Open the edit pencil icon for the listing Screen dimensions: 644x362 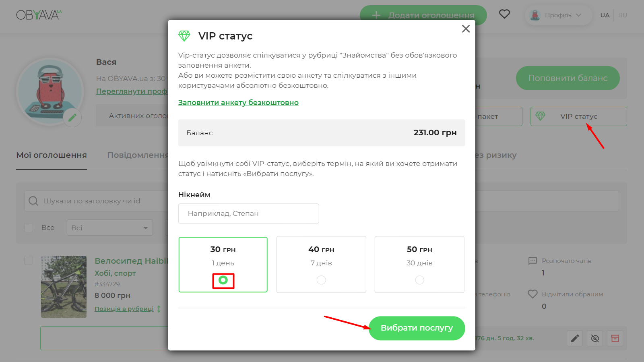pyautogui.click(x=574, y=338)
